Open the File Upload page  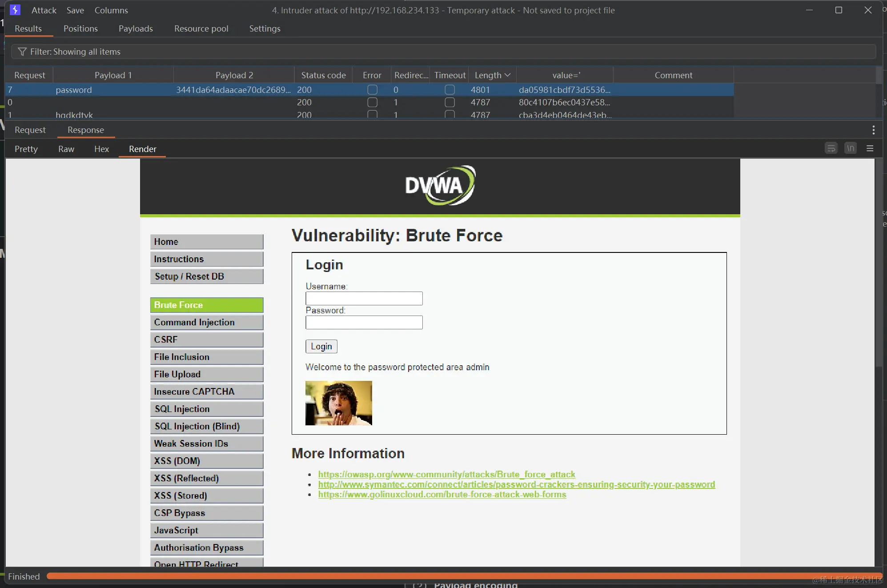click(x=207, y=374)
